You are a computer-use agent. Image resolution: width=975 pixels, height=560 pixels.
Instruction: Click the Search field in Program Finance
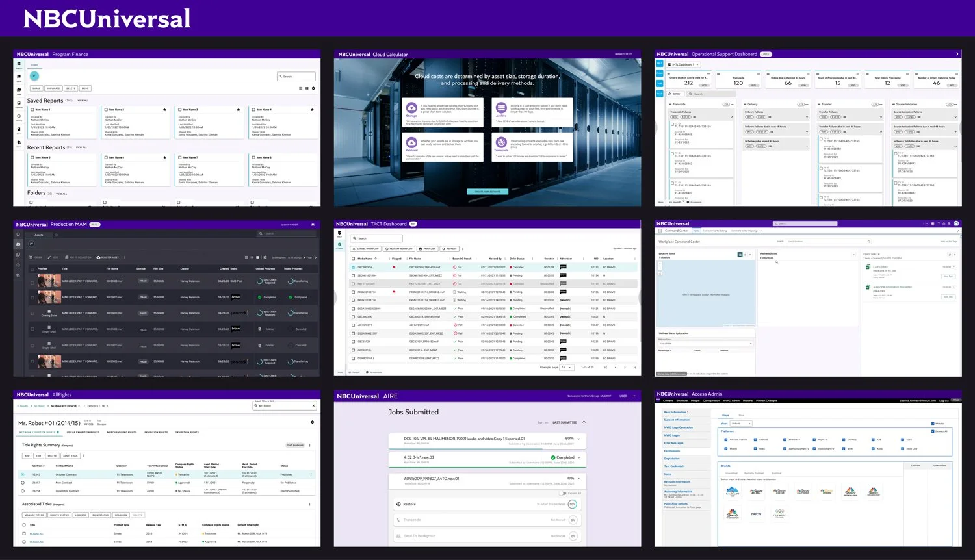(296, 77)
